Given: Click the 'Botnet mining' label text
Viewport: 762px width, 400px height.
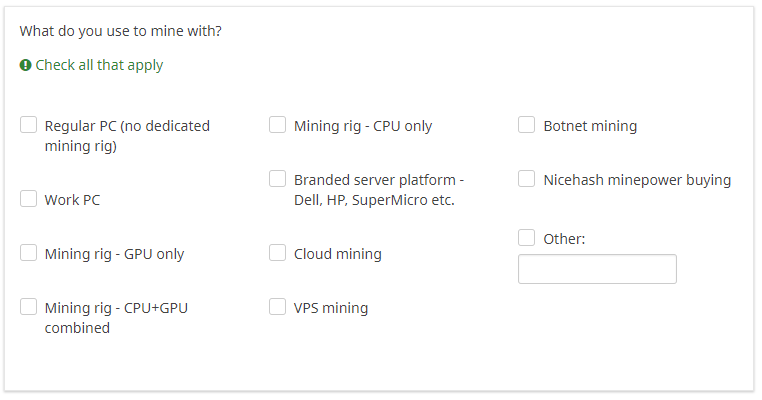Looking at the screenshot, I should point(590,126).
